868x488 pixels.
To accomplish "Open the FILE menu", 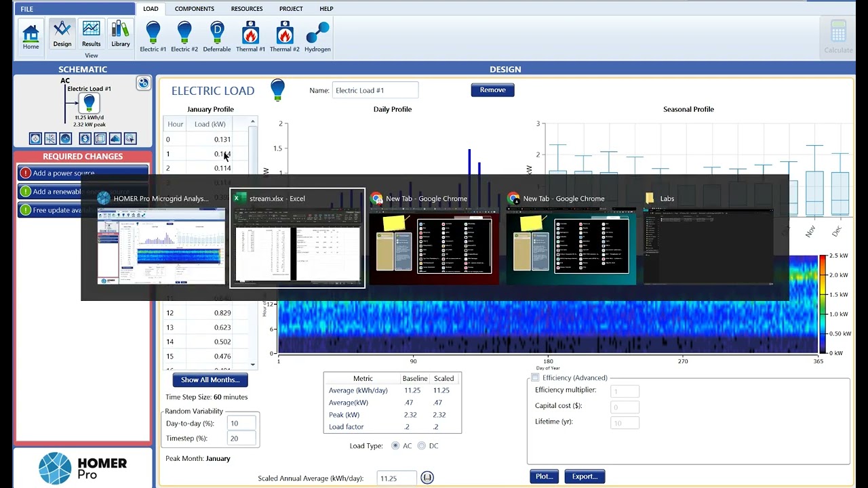I will tap(26, 9).
